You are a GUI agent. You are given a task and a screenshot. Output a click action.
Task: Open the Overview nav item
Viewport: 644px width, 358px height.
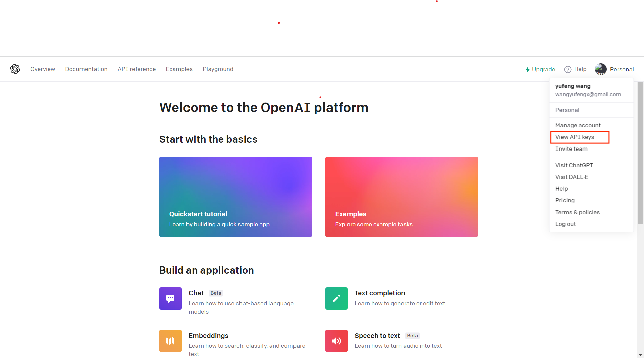[43, 69]
